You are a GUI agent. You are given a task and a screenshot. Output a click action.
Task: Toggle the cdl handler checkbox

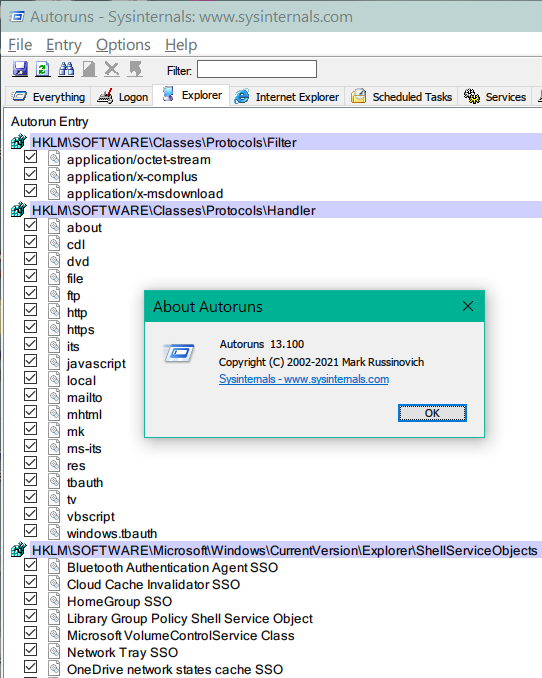30,242
